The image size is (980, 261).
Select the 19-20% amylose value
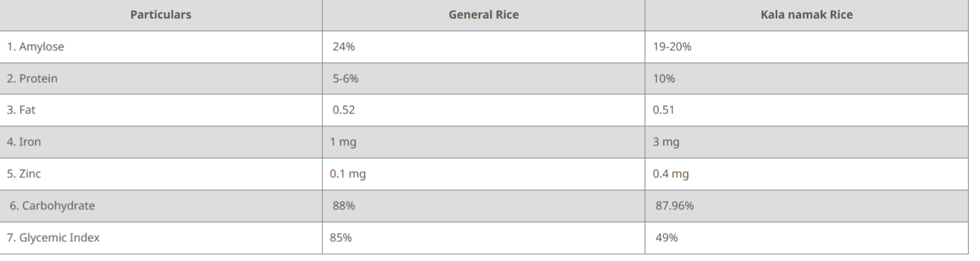672,47
